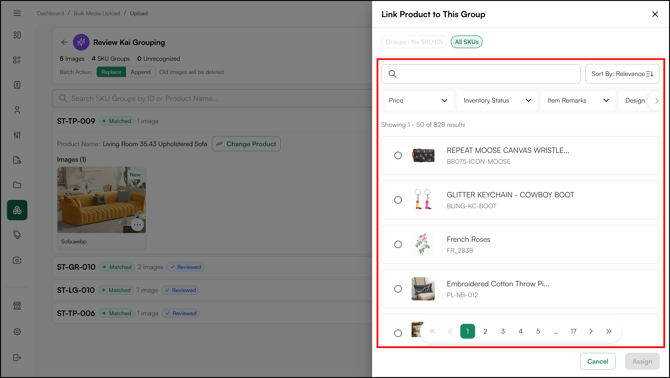670x378 pixels.
Task: Open the hamburger menu in the sidebar
Action: tap(17, 13)
